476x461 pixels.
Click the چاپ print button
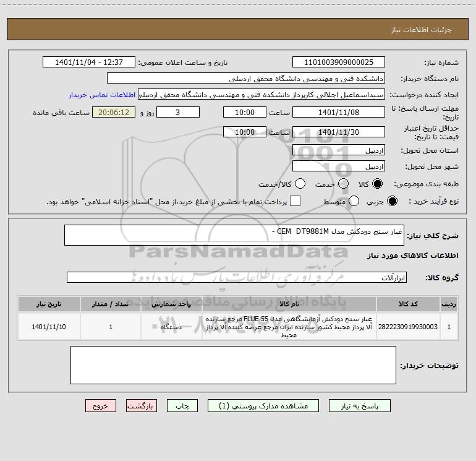(182, 406)
